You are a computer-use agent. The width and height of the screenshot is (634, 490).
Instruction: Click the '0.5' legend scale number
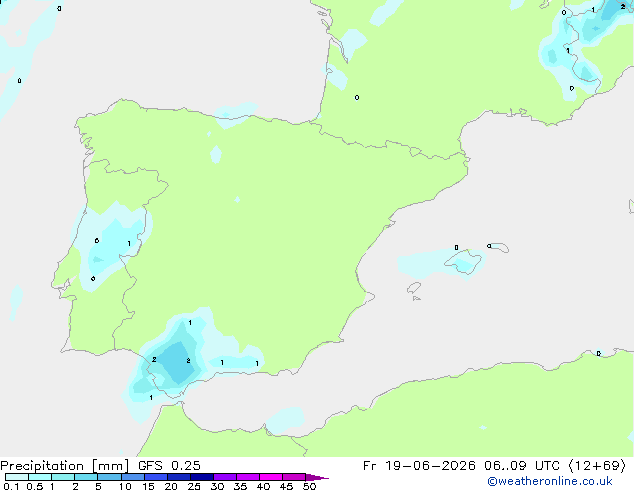click(x=34, y=486)
